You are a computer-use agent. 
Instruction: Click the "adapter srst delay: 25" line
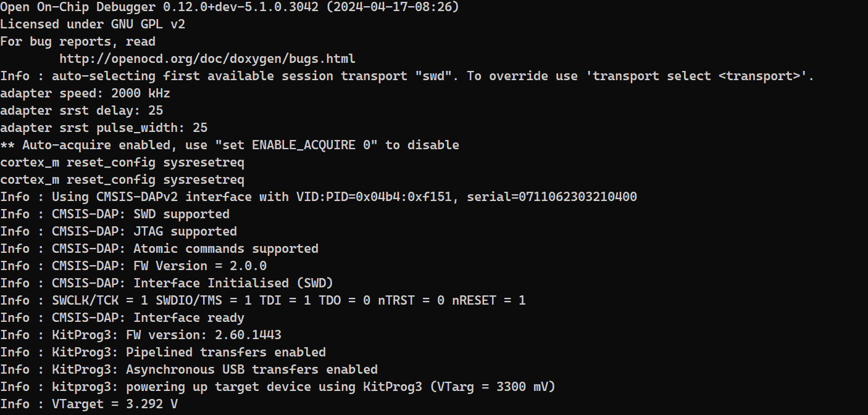pyautogui.click(x=81, y=111)
